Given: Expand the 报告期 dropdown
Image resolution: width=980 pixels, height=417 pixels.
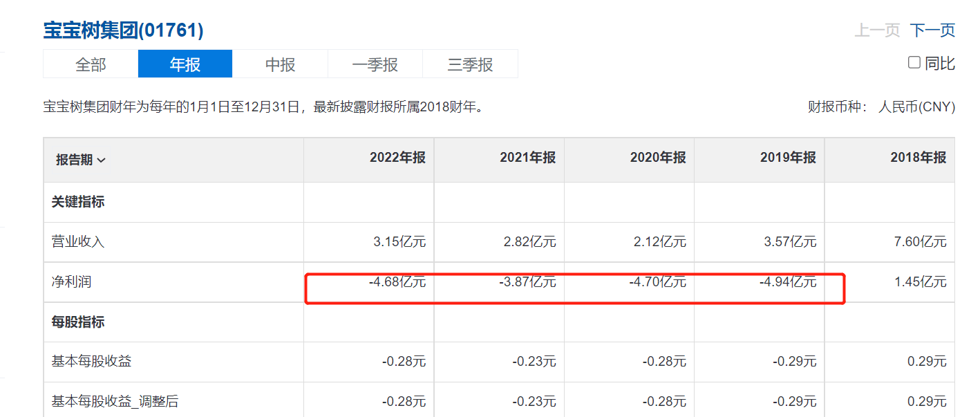Looking at the screenshot, I should point(80,160).
